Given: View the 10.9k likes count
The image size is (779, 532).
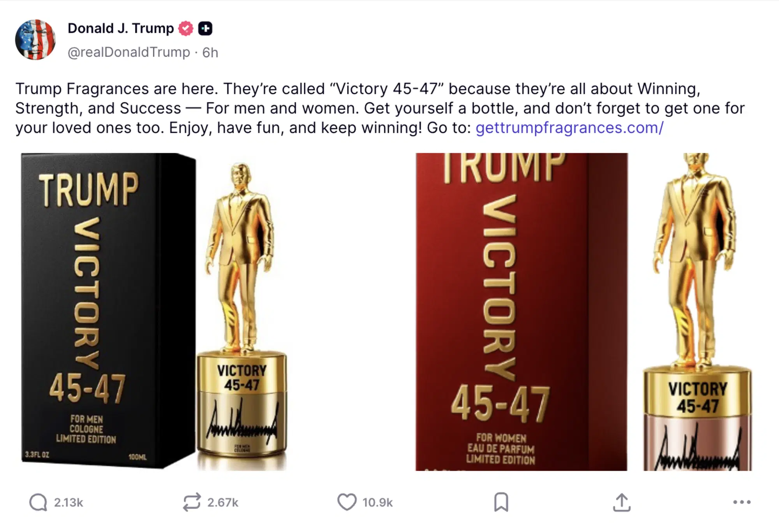Looking at the screenshot, I should point(377,502).
